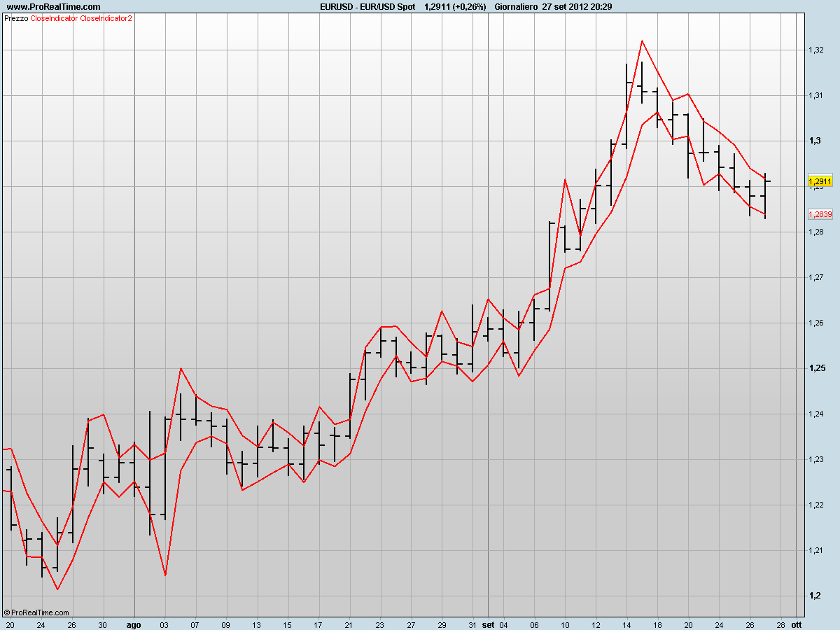Click the 04 date label on time axis
The height and width of the screenshot is (630, 840).
[x=503, y=624]
